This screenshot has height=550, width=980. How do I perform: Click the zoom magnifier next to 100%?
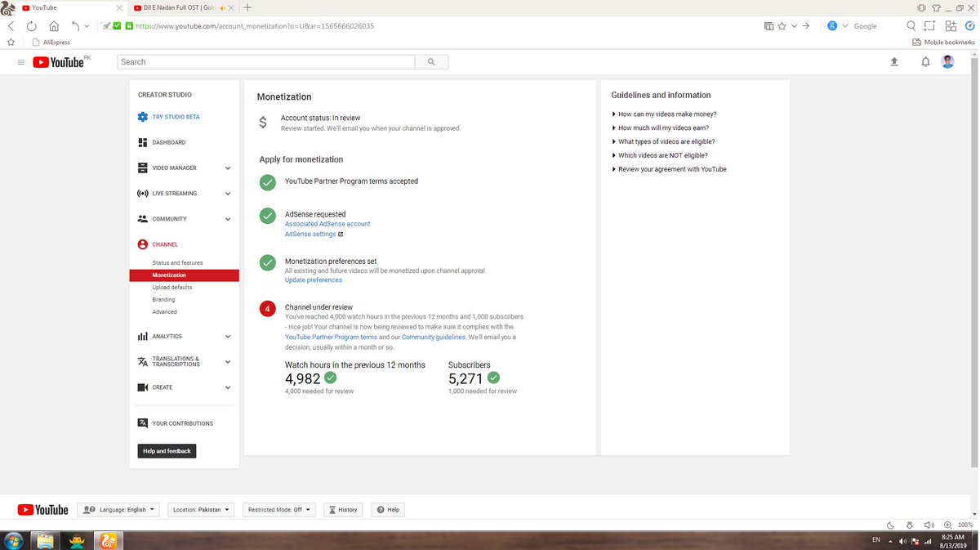pos(947,525)
